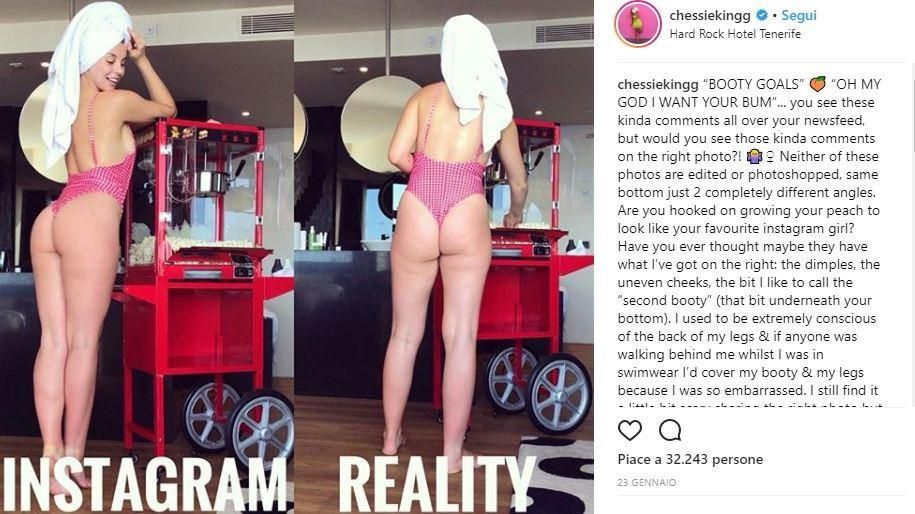The image size is (915, 514).
Task: Click the peach emoji in the caption
Action: pos(817,84)
